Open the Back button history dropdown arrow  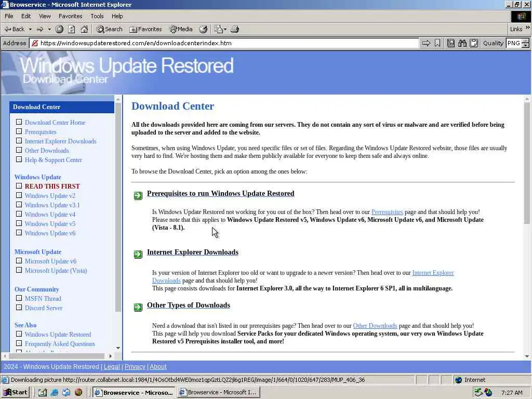pos(30,29)
